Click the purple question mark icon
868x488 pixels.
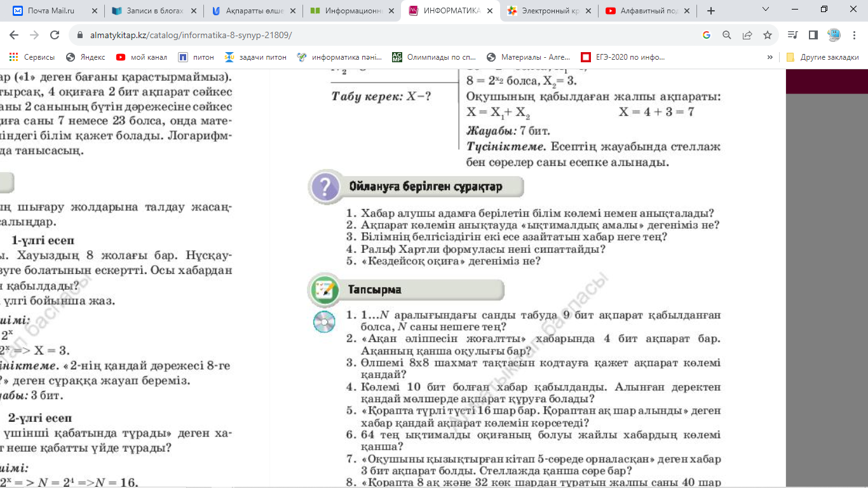[x=325, y=187]
